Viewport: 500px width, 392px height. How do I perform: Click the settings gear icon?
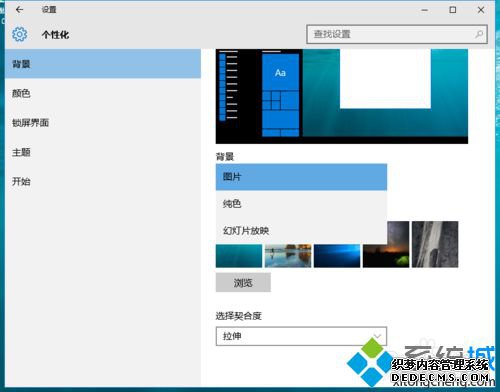click(x=20, y=34)
